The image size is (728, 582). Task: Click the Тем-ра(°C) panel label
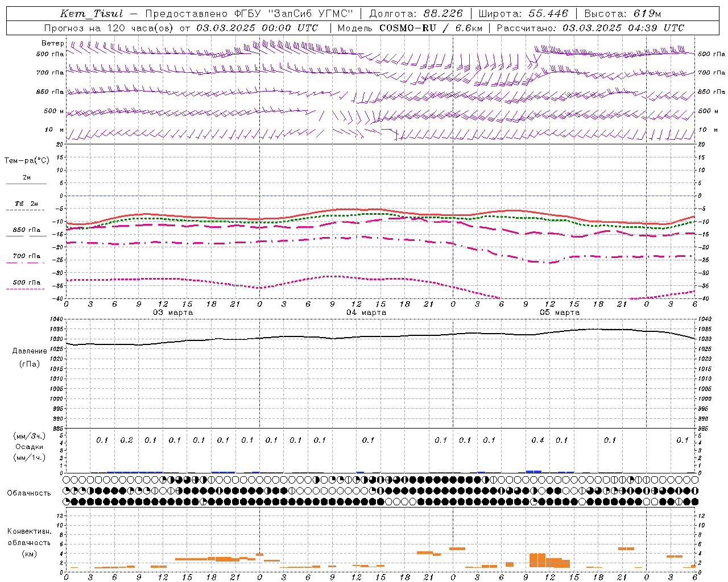[27, 161]
